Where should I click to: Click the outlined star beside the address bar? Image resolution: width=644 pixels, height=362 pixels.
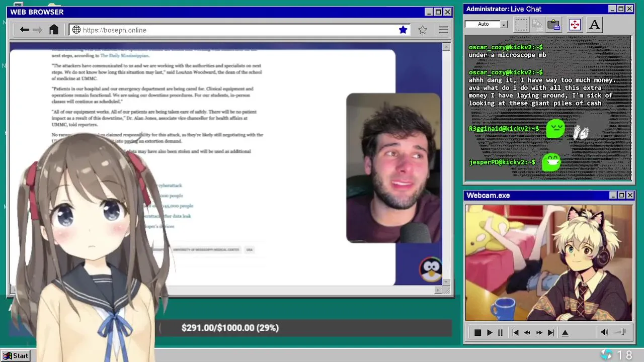click(423, 30)
